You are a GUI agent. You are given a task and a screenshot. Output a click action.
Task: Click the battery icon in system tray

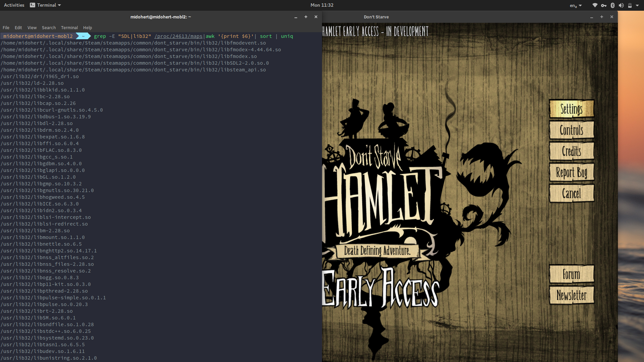pos(630,5)
